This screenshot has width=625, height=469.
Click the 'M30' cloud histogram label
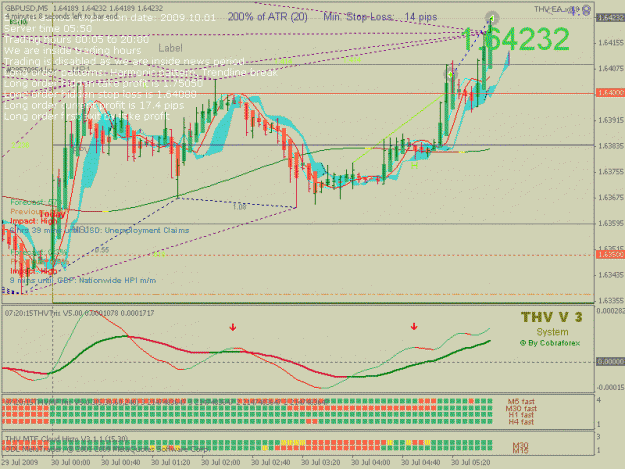click(x=520, y=445)
